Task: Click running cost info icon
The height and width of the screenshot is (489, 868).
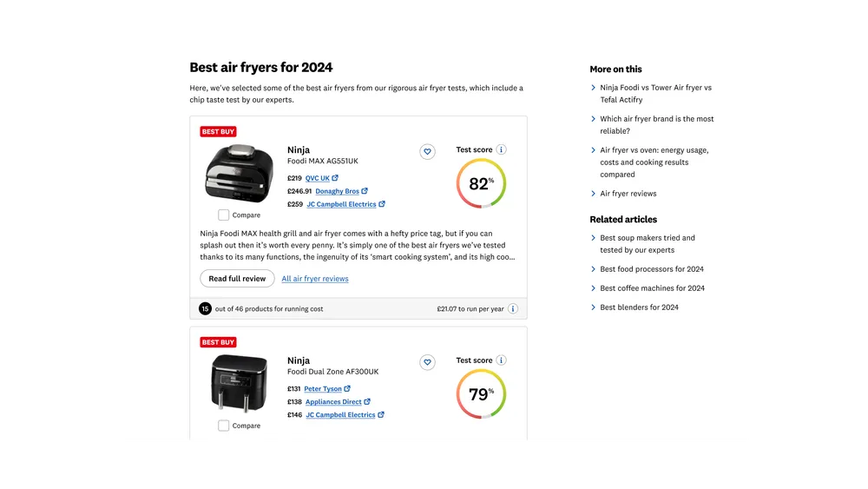Action: (513, 309)
